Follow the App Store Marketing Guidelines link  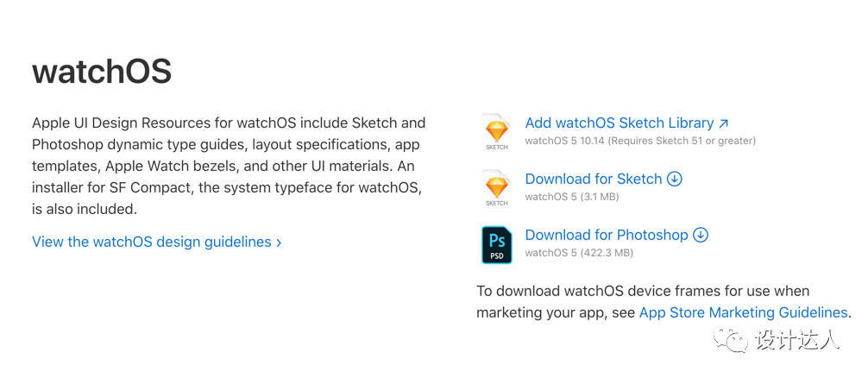click(743, 312)
